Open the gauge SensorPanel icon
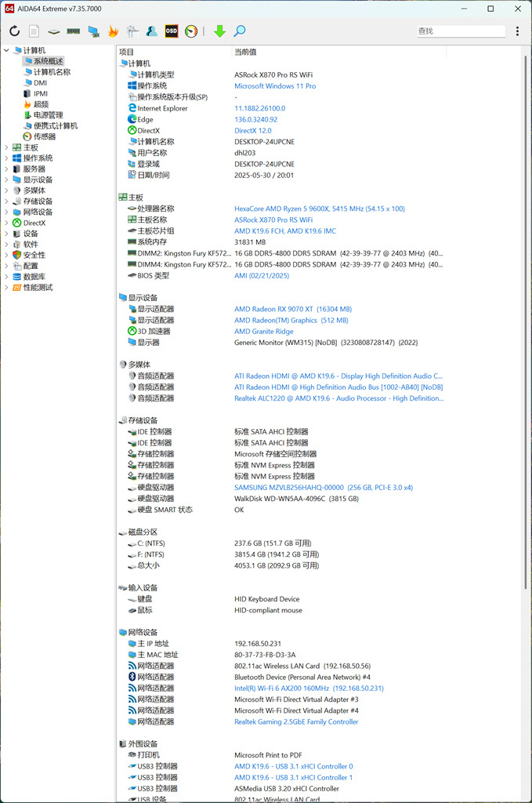The image size is (532, 803). (191, 31)
